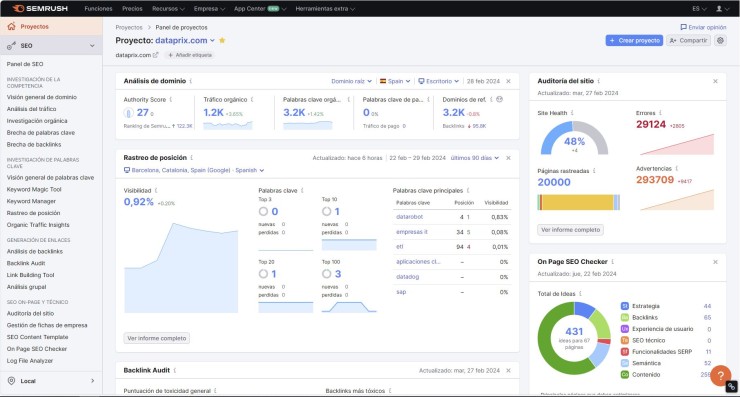The image size is (740, 397).
Task: Open Log File Analyzer in sidebar
Action: tap(30, 361)
